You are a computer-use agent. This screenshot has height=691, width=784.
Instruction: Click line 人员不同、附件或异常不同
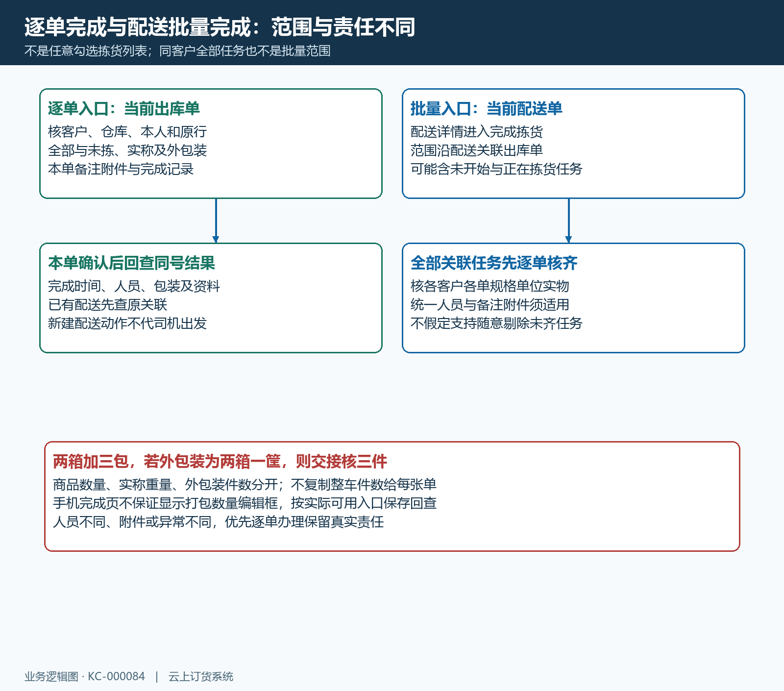pos(132,522)
